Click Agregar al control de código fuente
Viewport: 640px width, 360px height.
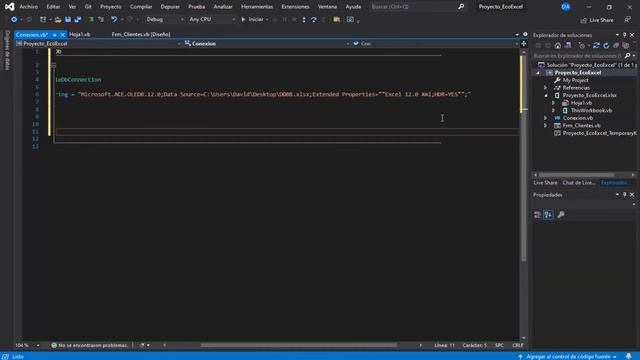tap(567, 357)
